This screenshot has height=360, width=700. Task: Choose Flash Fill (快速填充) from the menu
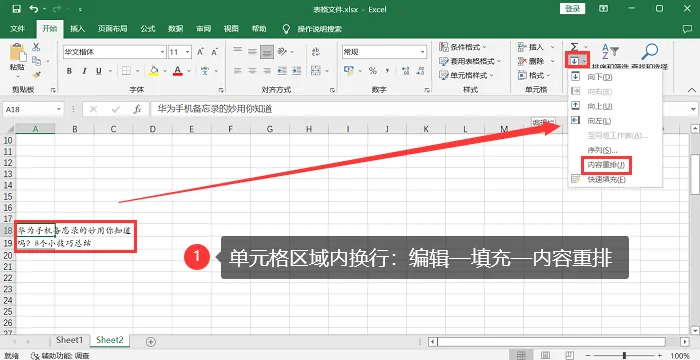pyautogui.click(x=614, y=180)
